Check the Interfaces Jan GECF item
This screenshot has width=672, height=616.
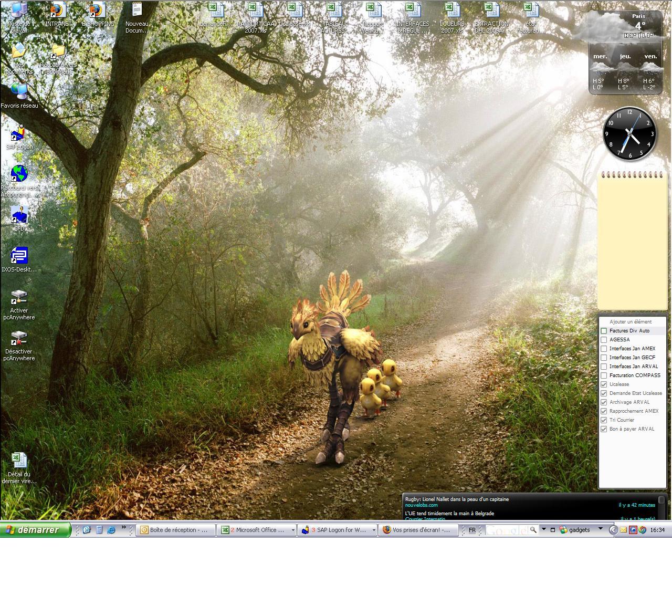coord(604,358)
